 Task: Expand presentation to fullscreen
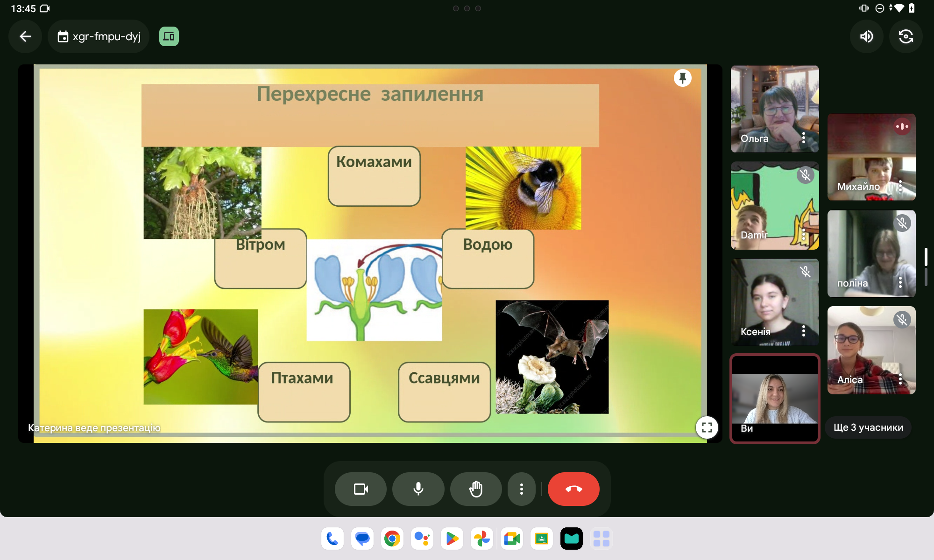[x=707, y=427]
